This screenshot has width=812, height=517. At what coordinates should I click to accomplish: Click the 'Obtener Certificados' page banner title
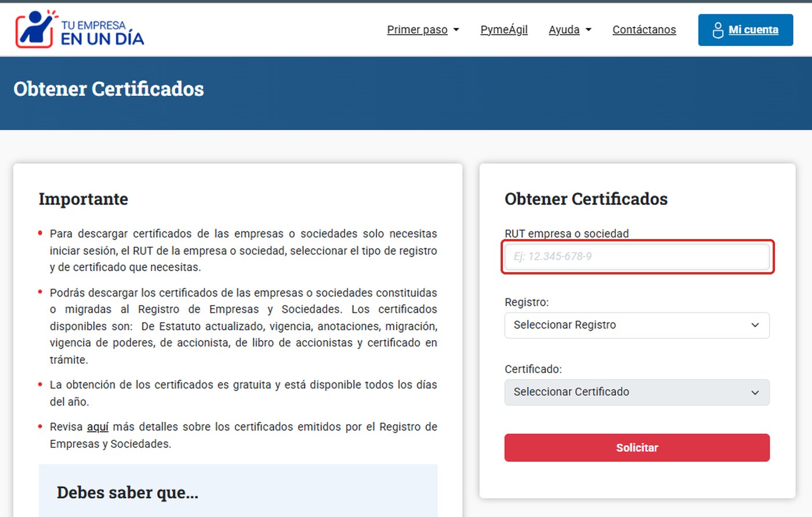pos(108,89)
